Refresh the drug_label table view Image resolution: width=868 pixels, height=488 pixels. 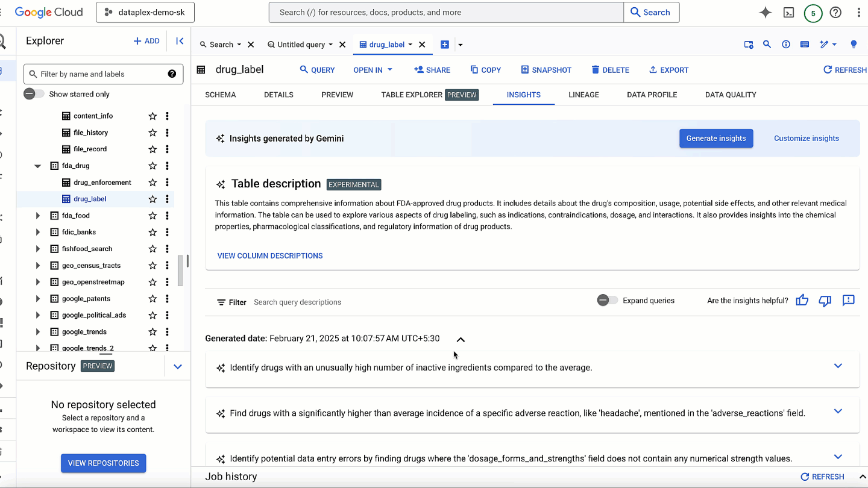(845, 70)
